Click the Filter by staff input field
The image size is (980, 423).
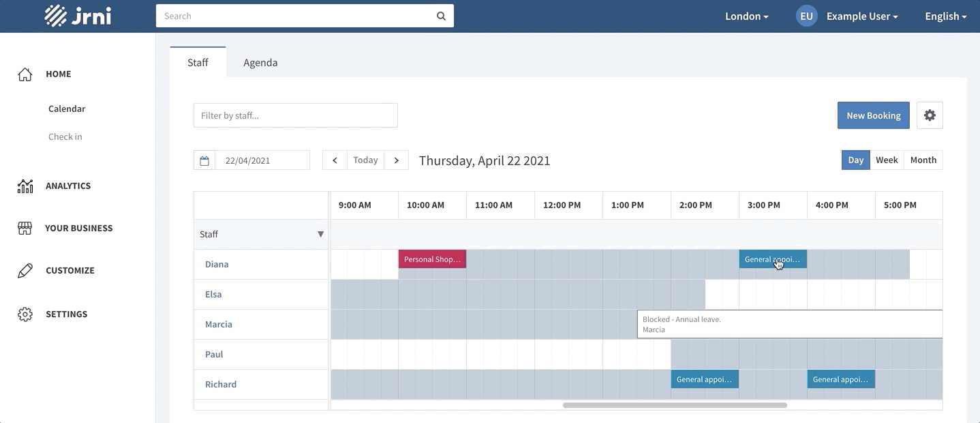(296, 115)
